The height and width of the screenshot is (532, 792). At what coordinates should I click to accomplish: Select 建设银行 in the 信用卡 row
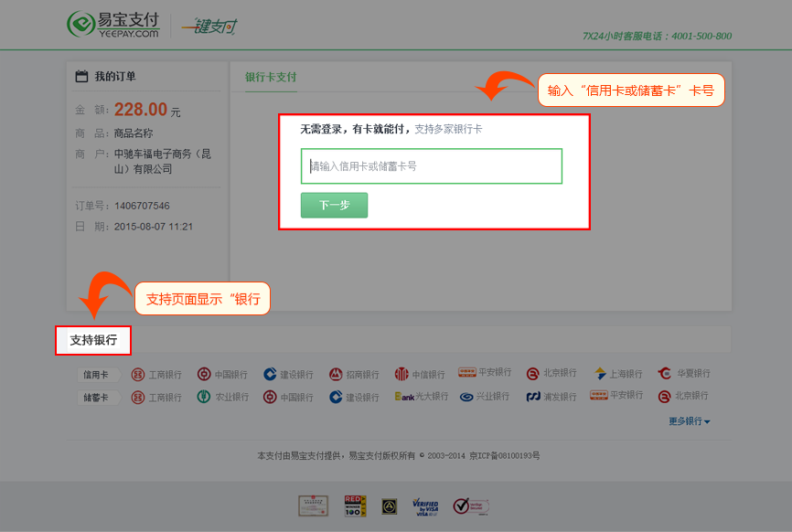(x=288, y=375)
